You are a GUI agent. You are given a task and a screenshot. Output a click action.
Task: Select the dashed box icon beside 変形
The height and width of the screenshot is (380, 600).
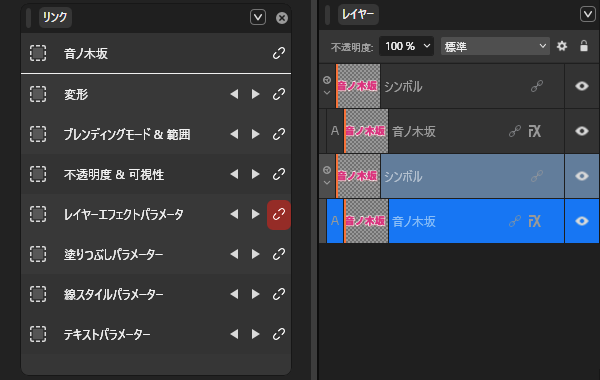(x=38, y=94)
